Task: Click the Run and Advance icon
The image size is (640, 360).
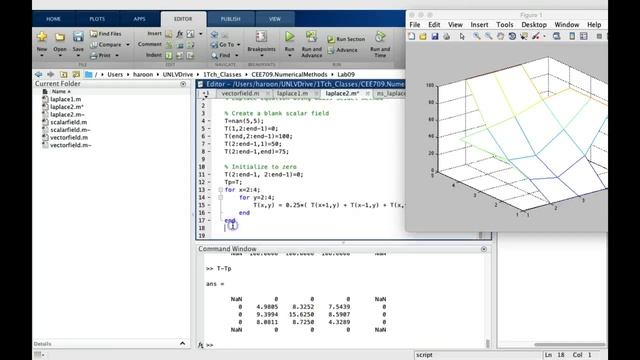Action: (x=311, y=37)
